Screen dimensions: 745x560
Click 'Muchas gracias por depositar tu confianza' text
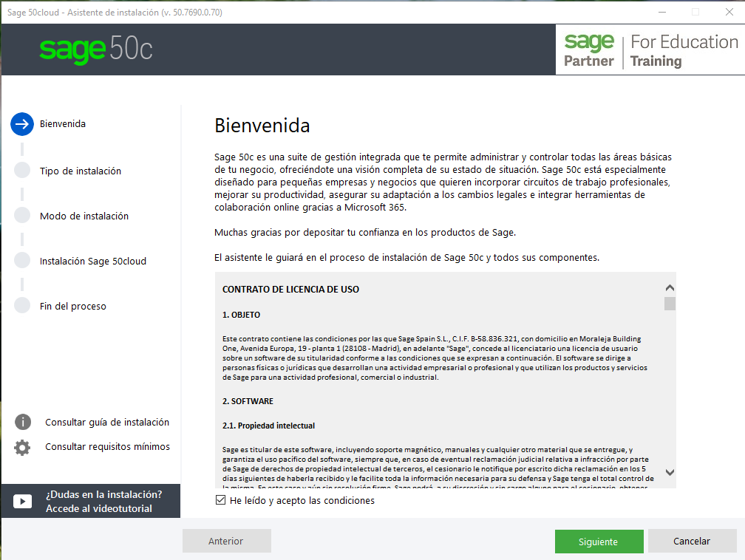(x=365, y=232)
